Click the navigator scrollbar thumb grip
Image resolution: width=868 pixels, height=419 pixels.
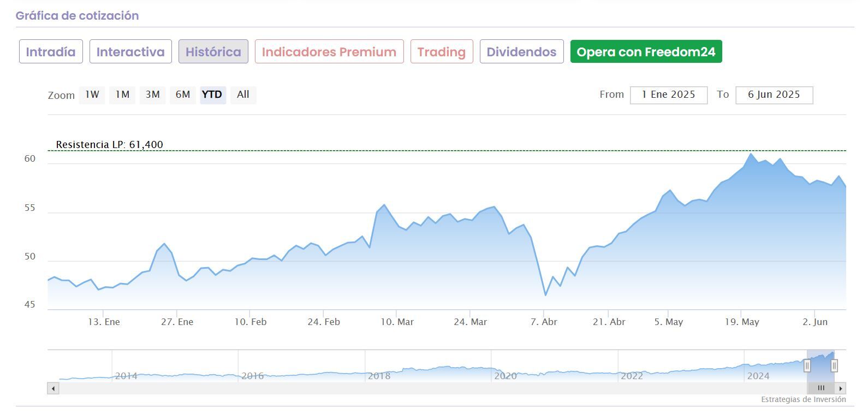(x=821, y=388)
